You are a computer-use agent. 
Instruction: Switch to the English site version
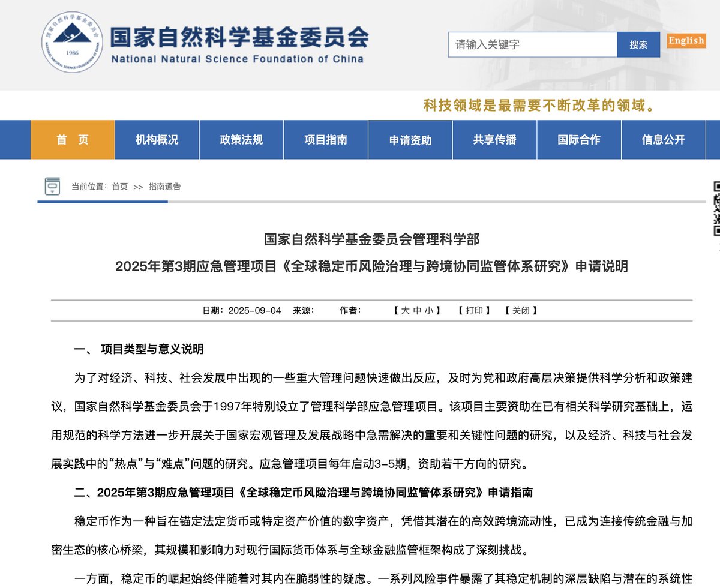[686, 41]
